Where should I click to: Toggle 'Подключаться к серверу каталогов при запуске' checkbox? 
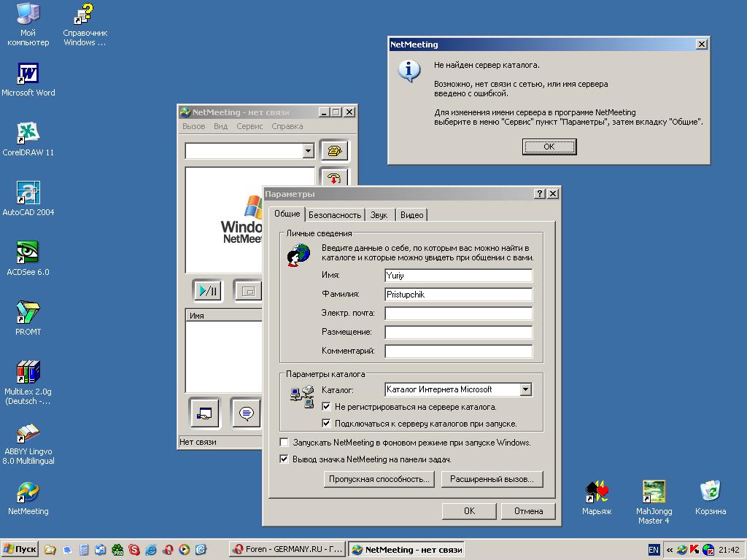coord(326,423)
